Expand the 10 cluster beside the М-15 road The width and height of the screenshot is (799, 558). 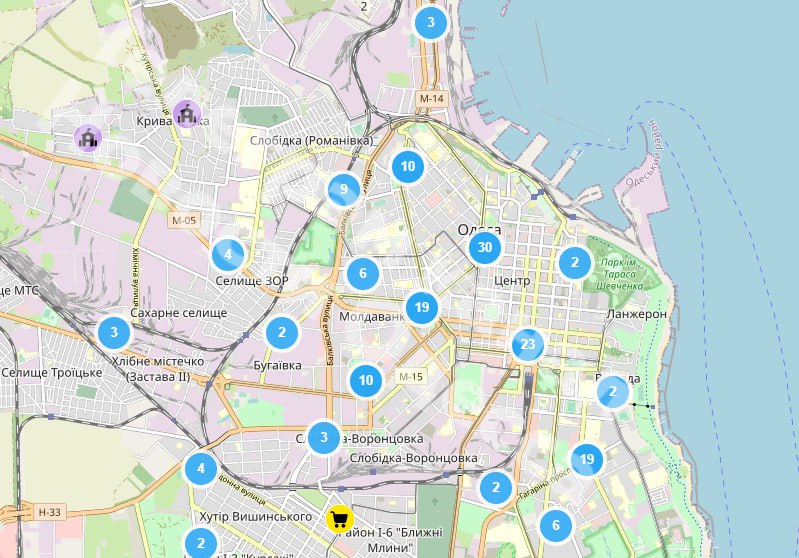[366, 380]
